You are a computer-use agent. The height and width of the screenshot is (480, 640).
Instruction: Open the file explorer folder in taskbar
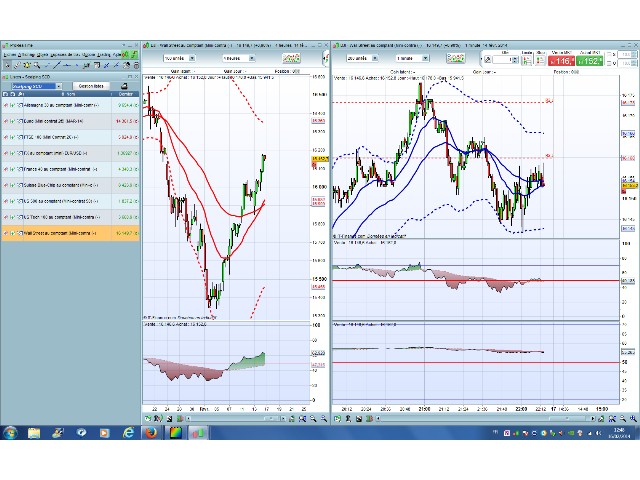(x=34, y=433)
